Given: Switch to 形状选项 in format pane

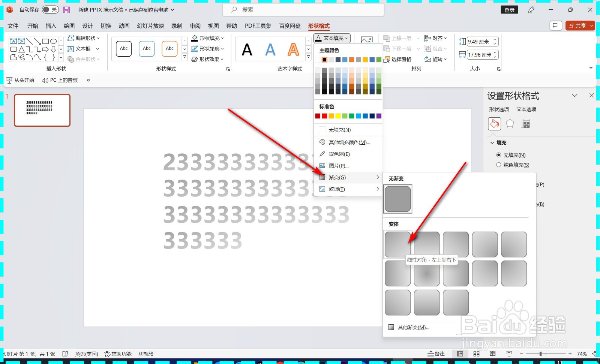Looking at the screenshot, I should click(499, 109).
